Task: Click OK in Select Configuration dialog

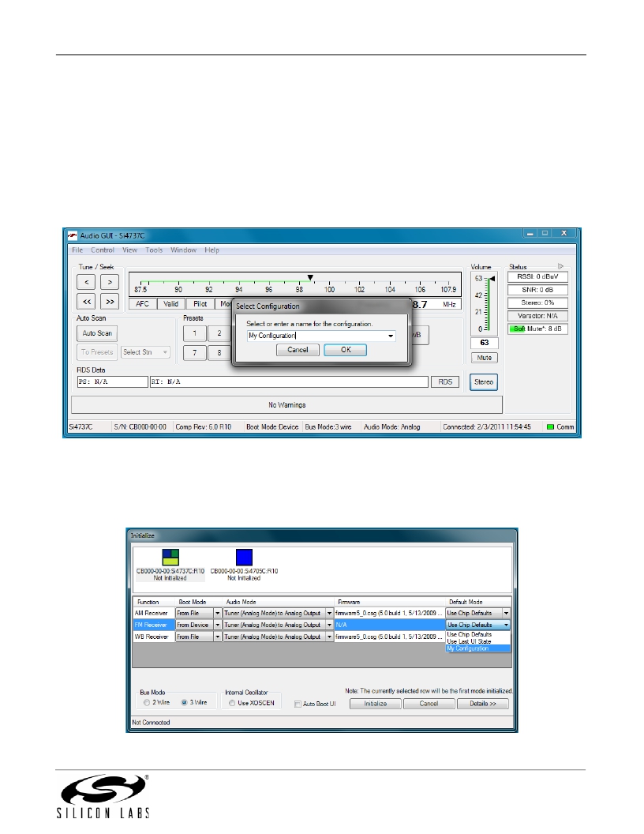Action: click(346, 349)
